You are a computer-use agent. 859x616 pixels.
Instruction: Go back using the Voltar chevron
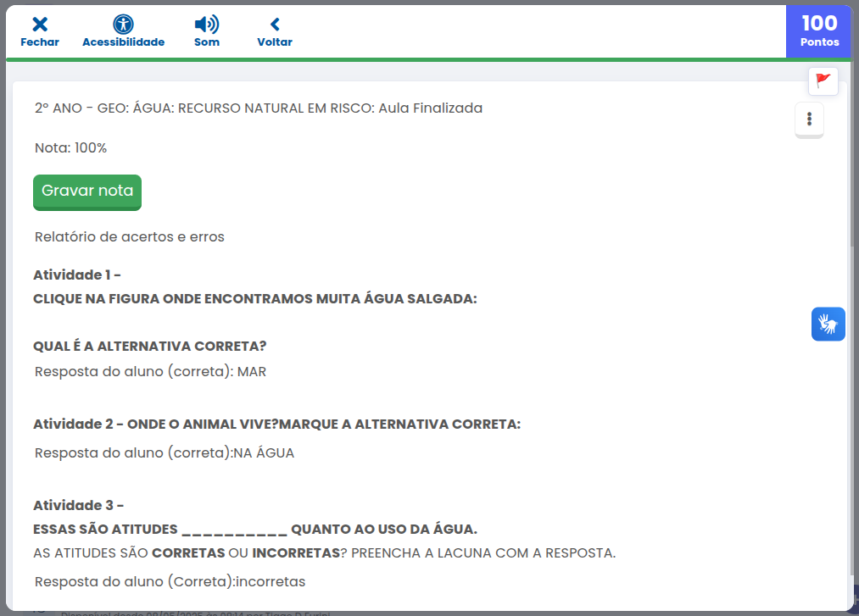pos(274,25)
